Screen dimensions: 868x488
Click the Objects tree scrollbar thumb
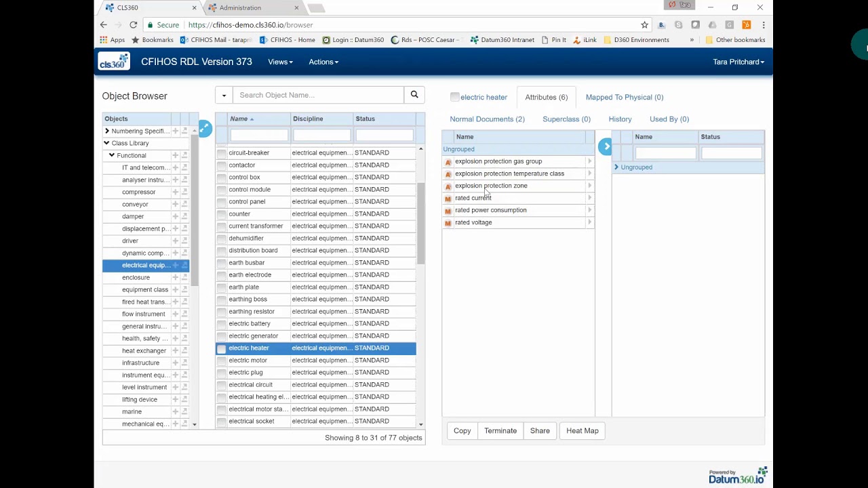pyautogui.click(x=195, y=210)
